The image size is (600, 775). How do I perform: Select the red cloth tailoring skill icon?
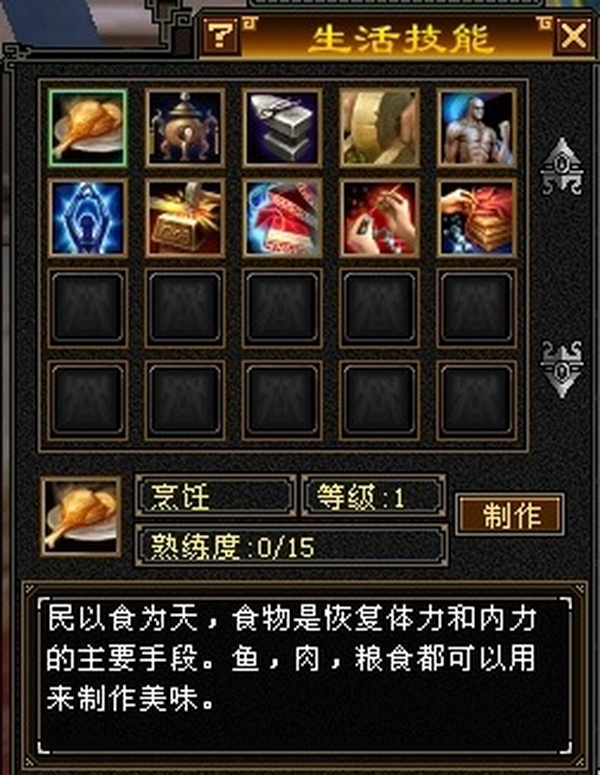[282, 218]
